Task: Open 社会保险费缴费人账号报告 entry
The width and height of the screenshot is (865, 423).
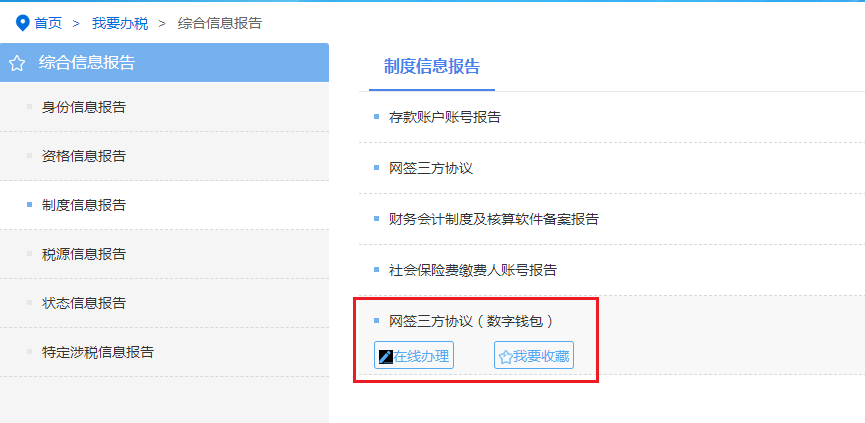Action: (473, 270)
